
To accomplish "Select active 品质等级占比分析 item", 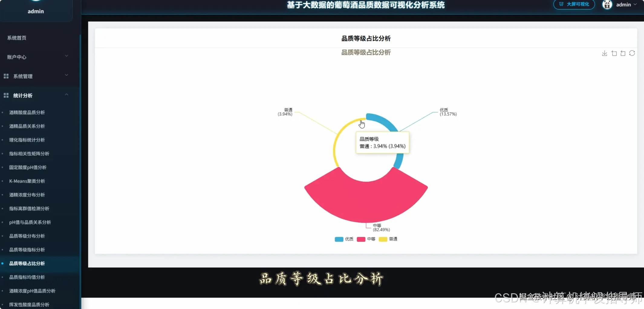I will (x=27, y=264).
